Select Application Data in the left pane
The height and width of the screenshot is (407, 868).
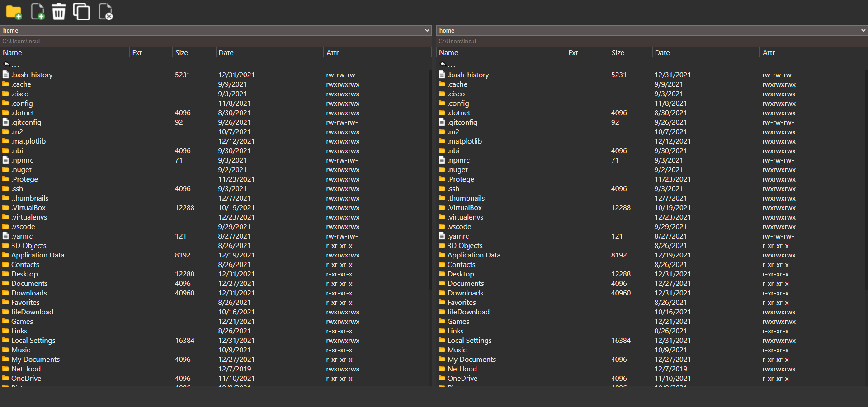tap(38, 255)
